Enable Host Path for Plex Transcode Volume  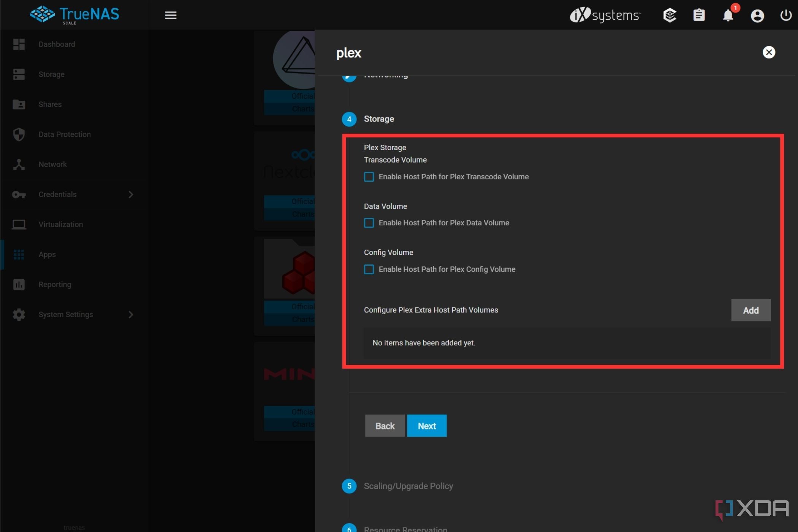pos(369,177)
